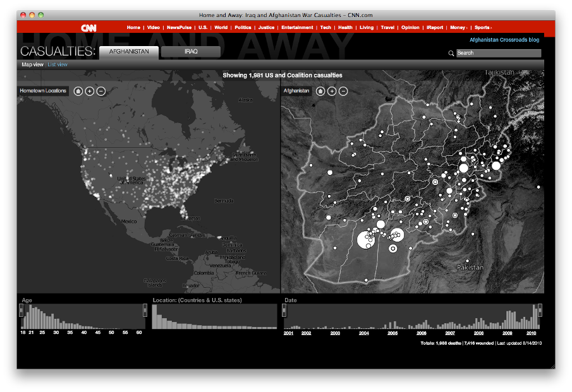Switch to List view
This screenshot has width=572, height=392.
pyautogui.click(x=58, y=64)
